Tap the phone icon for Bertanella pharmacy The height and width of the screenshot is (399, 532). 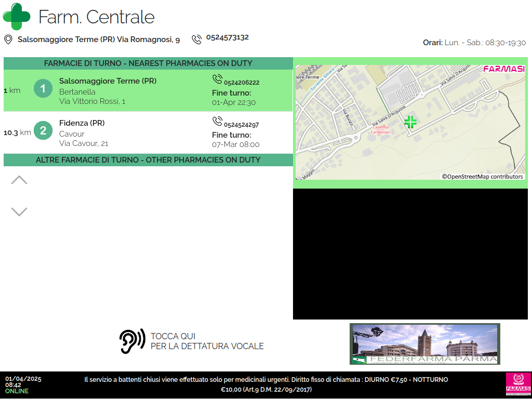[217, 79]
